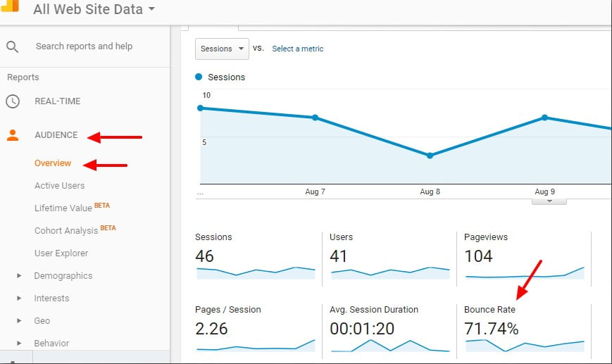Click the Audience person icon
Image resolution: width=612 pixels, height=364 pixels.
[x=12, y=135]
